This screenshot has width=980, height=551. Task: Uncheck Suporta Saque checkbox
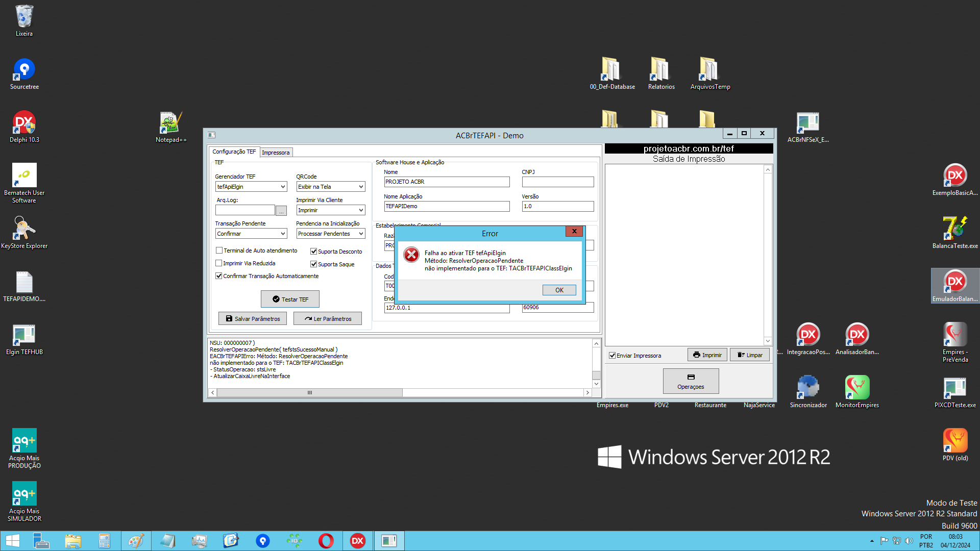(x=314, y=264)
